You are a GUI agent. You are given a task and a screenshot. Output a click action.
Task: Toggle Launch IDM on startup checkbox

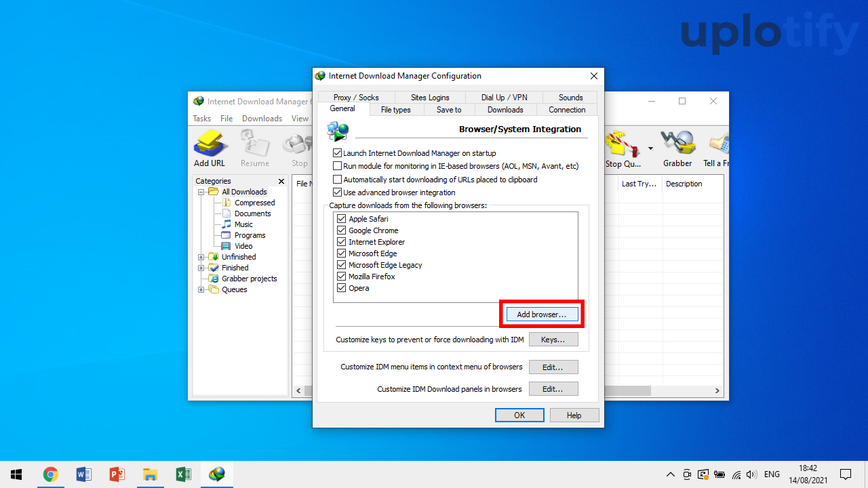click(x=338, y=153)
